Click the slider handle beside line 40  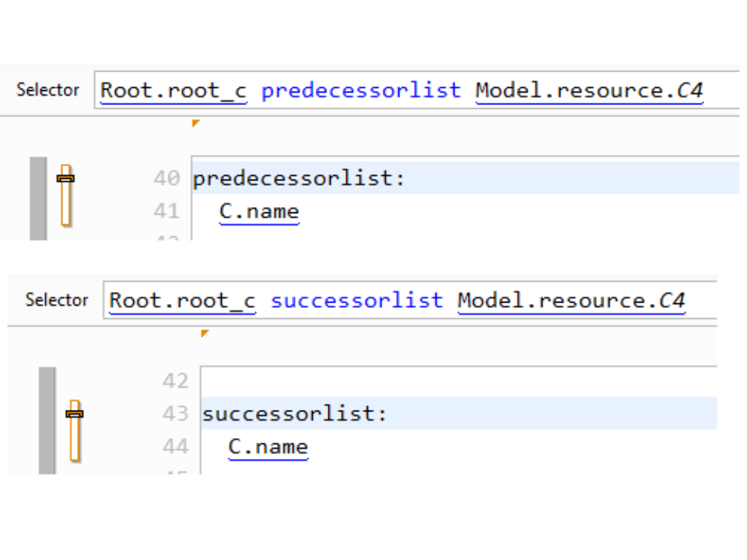[x=66, y=178]
